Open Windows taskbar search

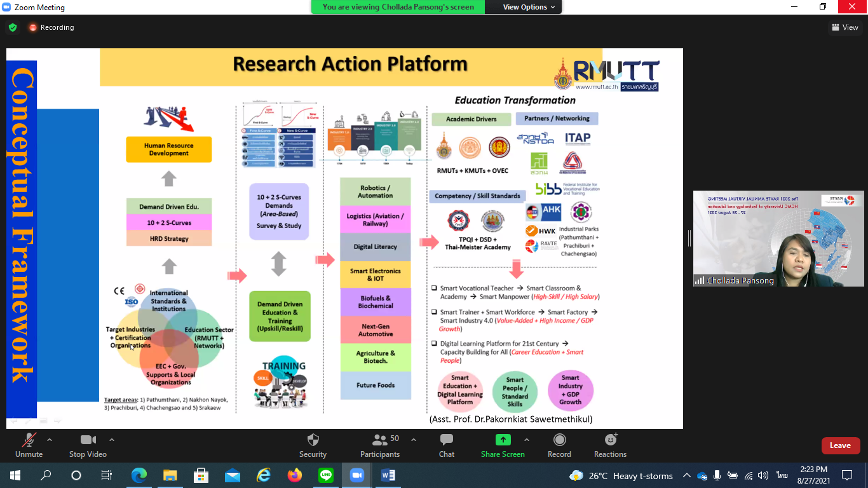click(x=46, y=475)
